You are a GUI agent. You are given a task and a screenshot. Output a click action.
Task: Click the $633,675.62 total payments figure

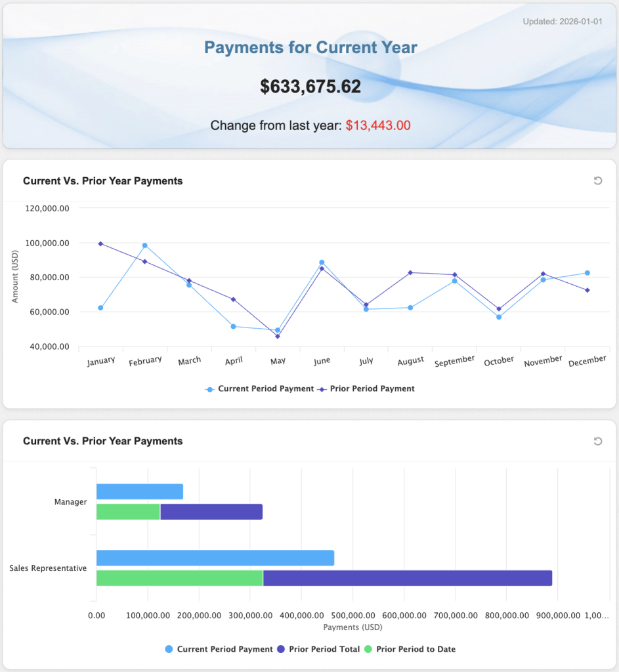310,87
